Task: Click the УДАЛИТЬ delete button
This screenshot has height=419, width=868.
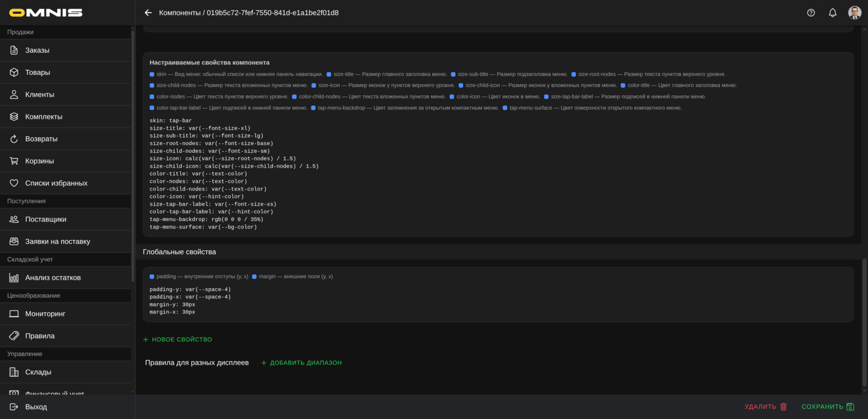Action: [x=766, y=407]
